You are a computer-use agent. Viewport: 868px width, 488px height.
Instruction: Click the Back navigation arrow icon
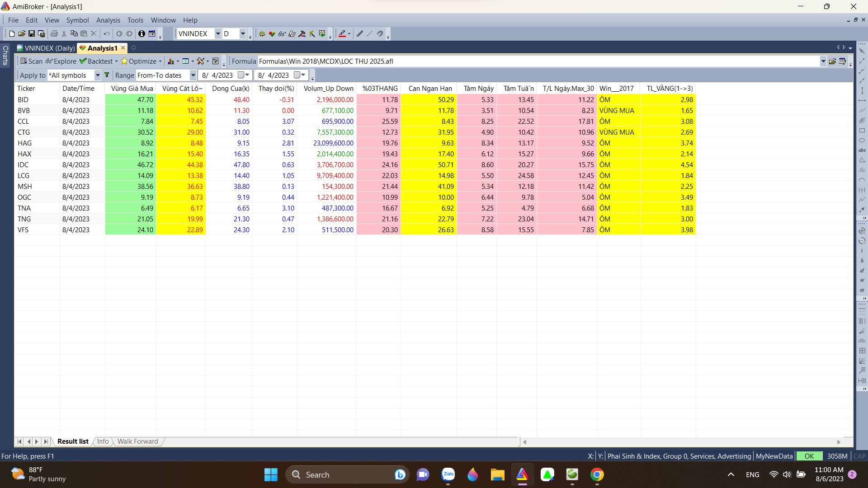pos(119,33)
